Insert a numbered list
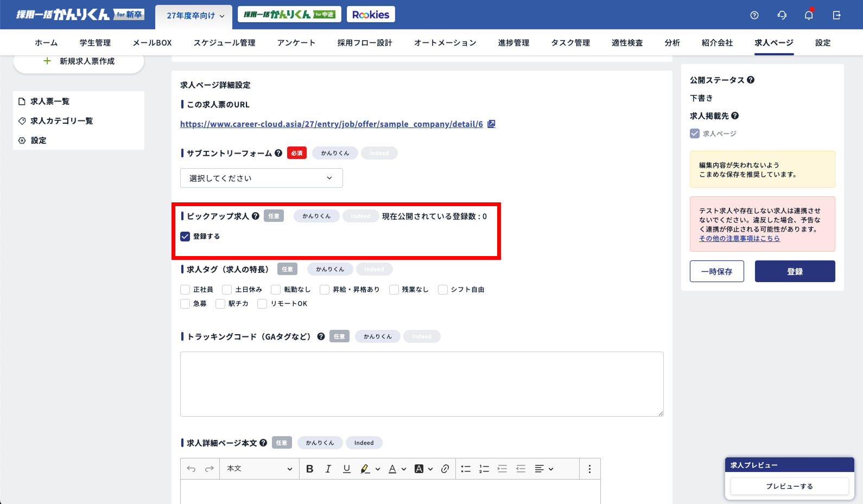Screen dimensions: 863x504 (484, 469)
